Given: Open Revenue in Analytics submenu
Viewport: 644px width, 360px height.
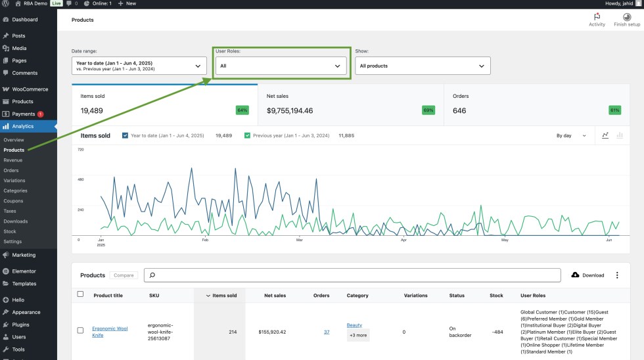Looking at the screenshot, I should (13, 160).
